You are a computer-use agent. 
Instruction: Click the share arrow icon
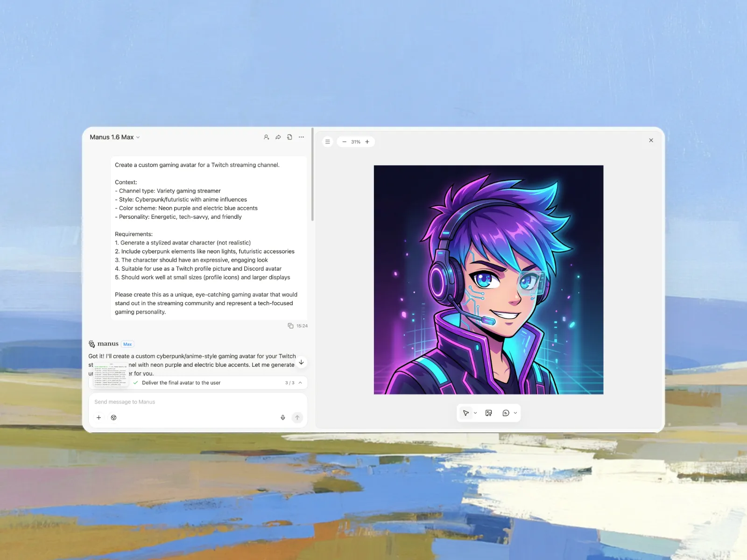click(278, 137)
